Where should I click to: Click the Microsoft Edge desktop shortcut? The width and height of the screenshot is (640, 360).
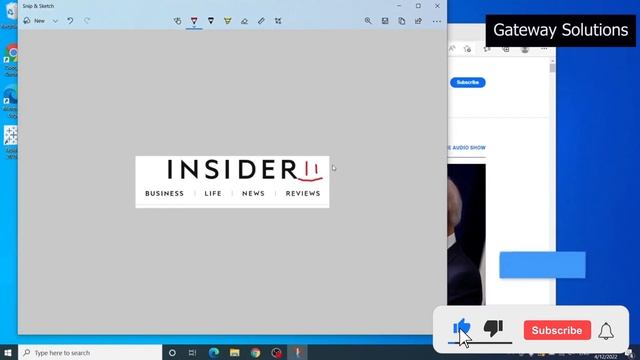[11, 102]
